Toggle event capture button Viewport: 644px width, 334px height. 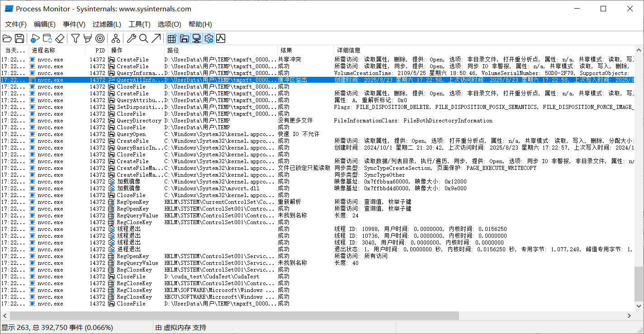35,38
